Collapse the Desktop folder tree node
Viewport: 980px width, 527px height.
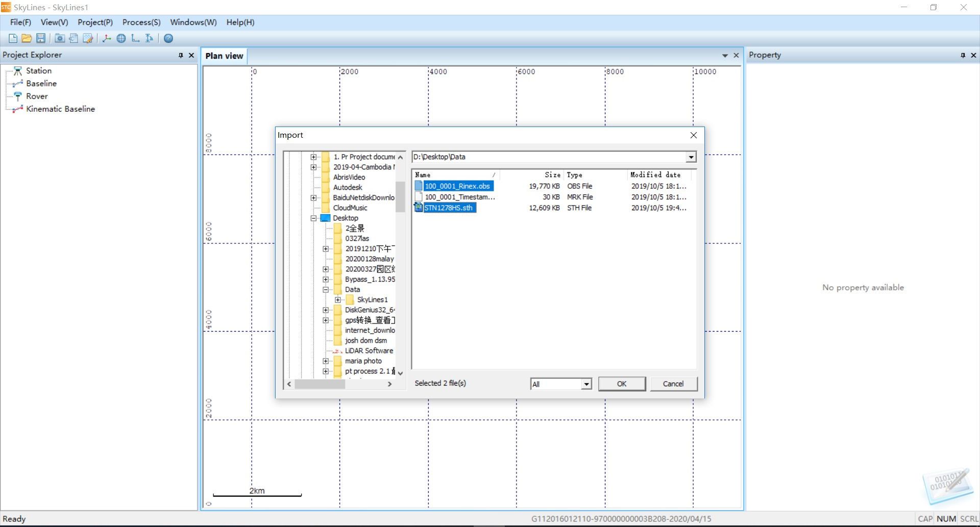point(314,218)
